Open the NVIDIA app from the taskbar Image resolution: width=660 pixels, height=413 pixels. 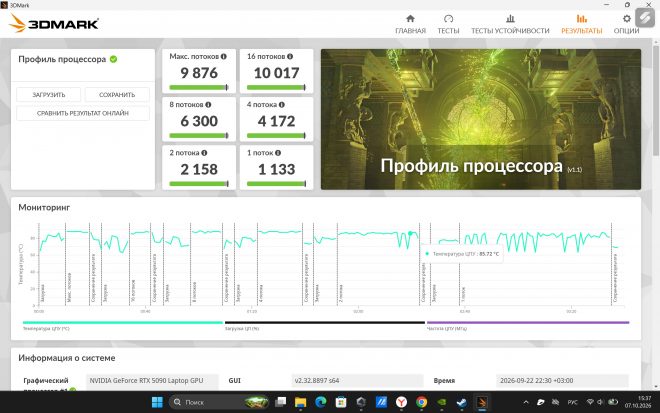pos(442,402)
